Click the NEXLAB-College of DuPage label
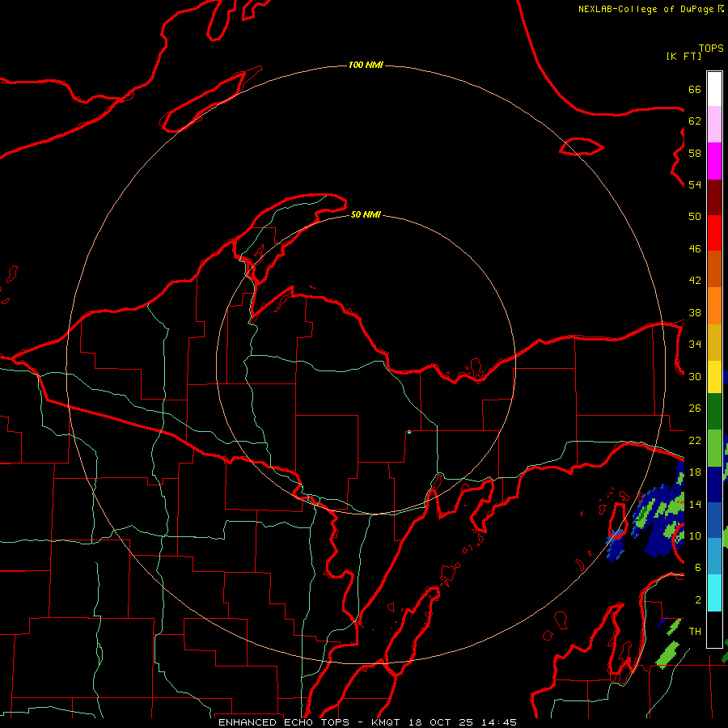Image resolution: width=728 pixels, height=728 pixels. [645, 9]
